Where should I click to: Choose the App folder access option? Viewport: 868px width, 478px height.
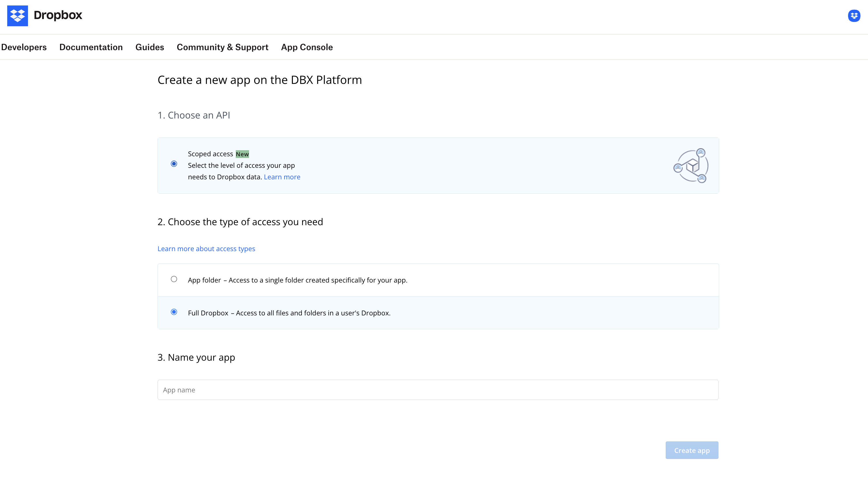tap(174, 279)
